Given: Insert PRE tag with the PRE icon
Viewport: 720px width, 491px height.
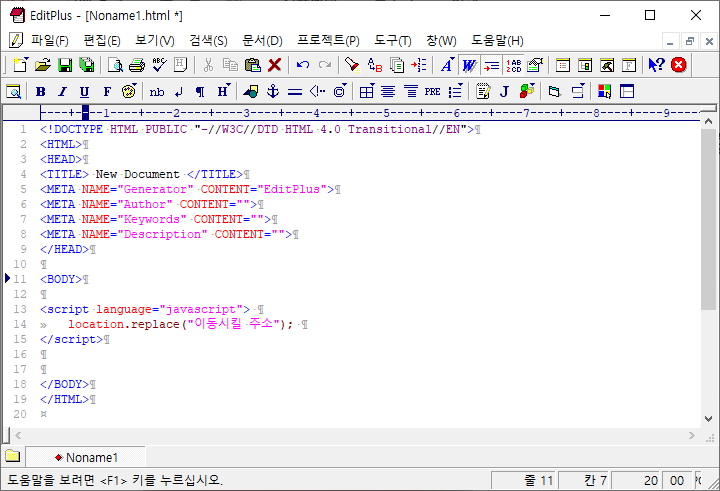Looking at the screenshot, I should coord(433,91).
